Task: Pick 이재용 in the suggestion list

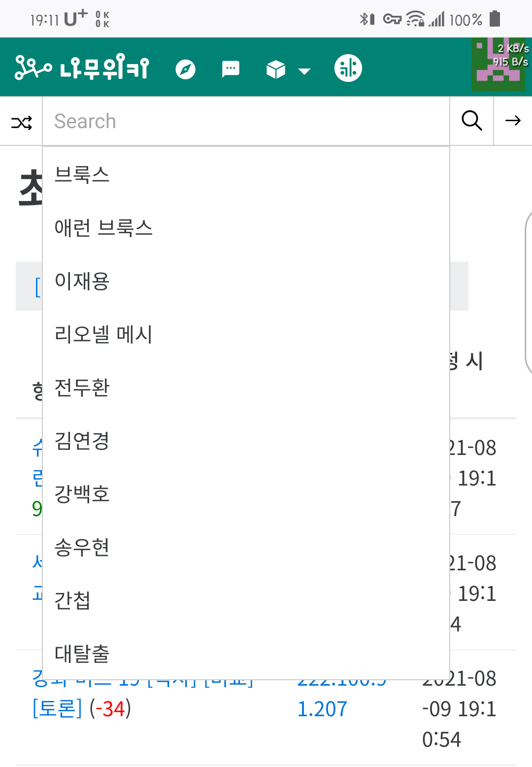Action: tap(82, 281)
